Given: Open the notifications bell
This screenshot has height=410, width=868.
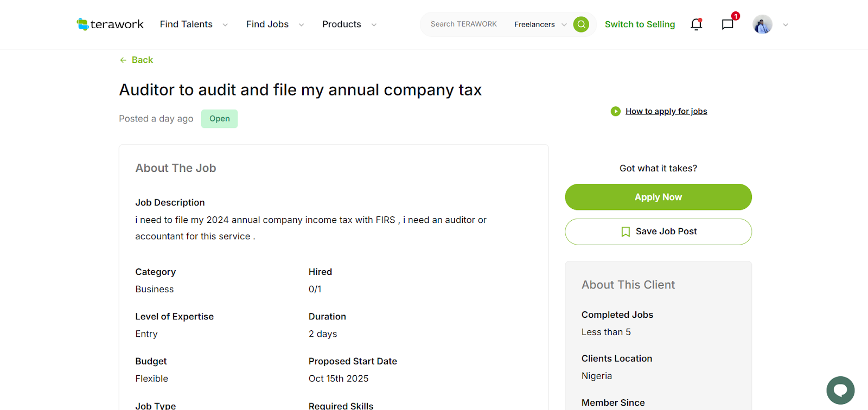Looking at the screenshot, I should [696, 24].
